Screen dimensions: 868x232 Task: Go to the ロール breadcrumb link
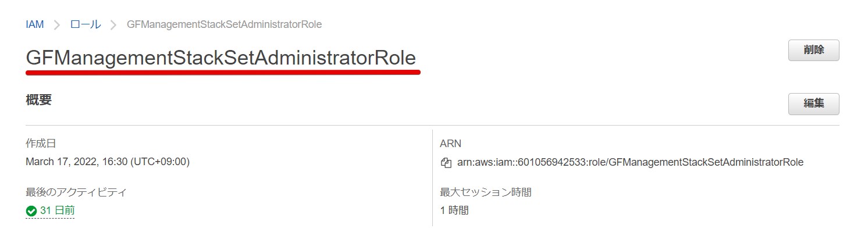85,24
